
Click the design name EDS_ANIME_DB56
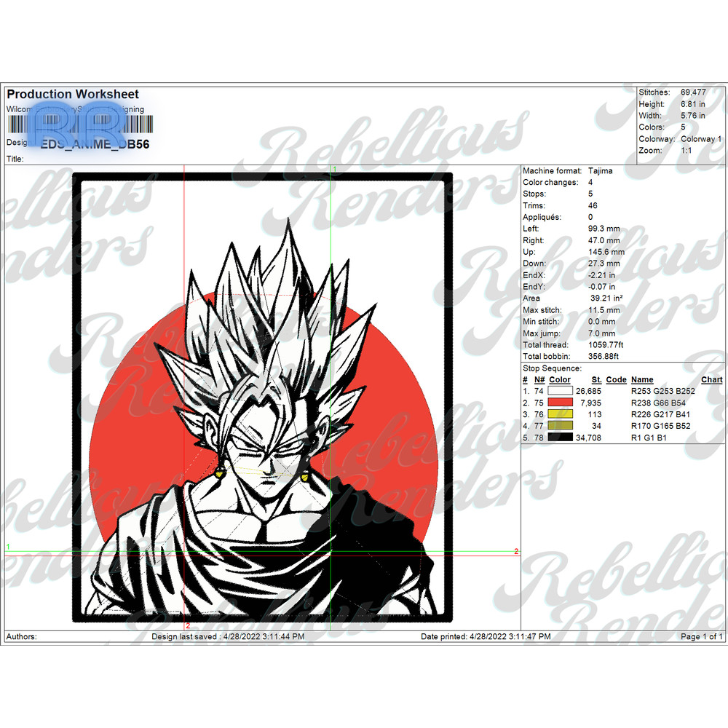[94, 144]
